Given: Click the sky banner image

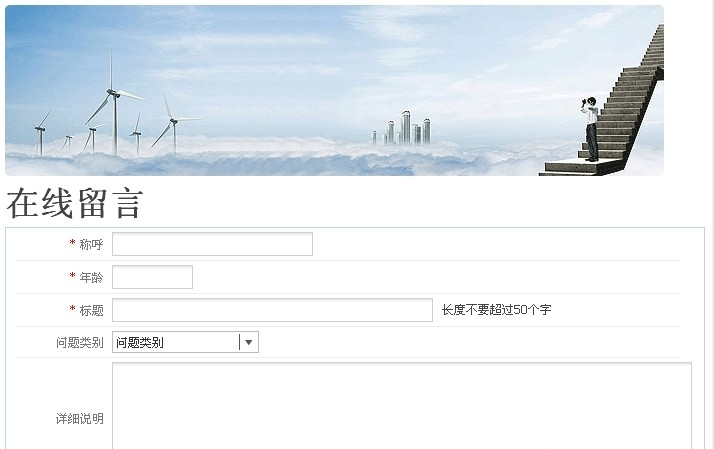Looking at the screenshot, I should tap(334, 90).
